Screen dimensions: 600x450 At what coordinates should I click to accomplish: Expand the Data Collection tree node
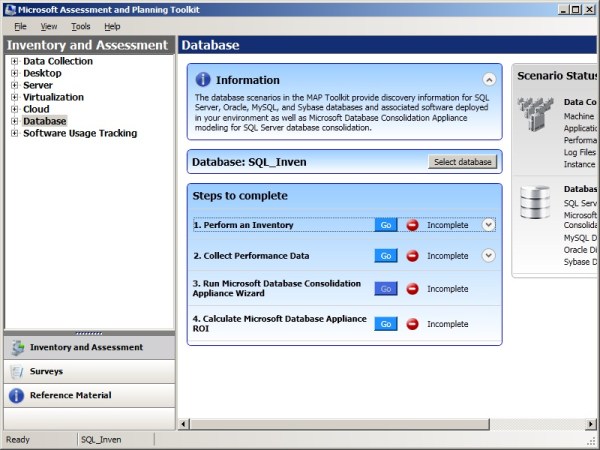(x=14, y=62)
